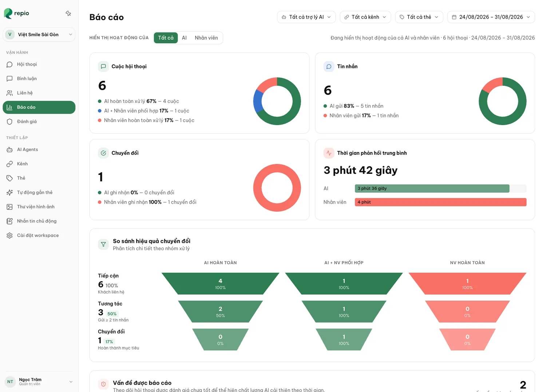Open the Tất cả kênh filter
546x392 pixels.
(365, 17)
